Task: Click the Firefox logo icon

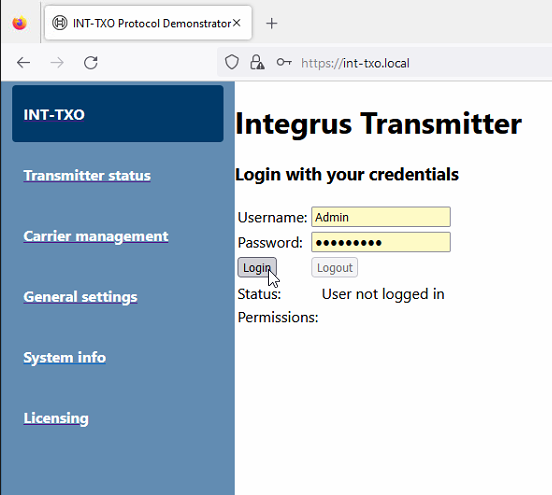Action: pyautogui.click(x=19, y=23)
